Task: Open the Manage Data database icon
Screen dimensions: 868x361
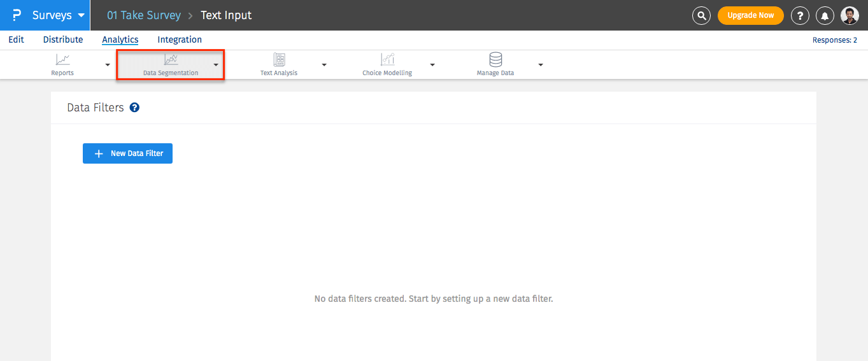Action: pyautogui.click(x=495, y=60)
